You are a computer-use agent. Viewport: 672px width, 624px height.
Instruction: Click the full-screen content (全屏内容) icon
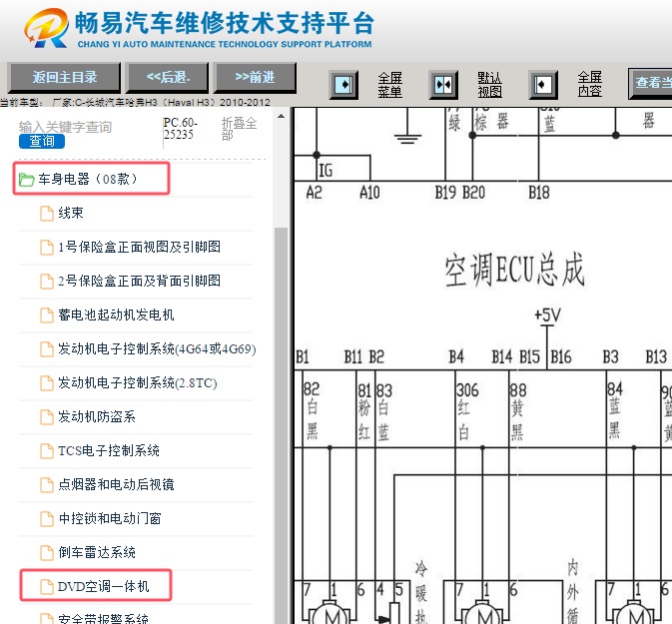click(543, 85)
